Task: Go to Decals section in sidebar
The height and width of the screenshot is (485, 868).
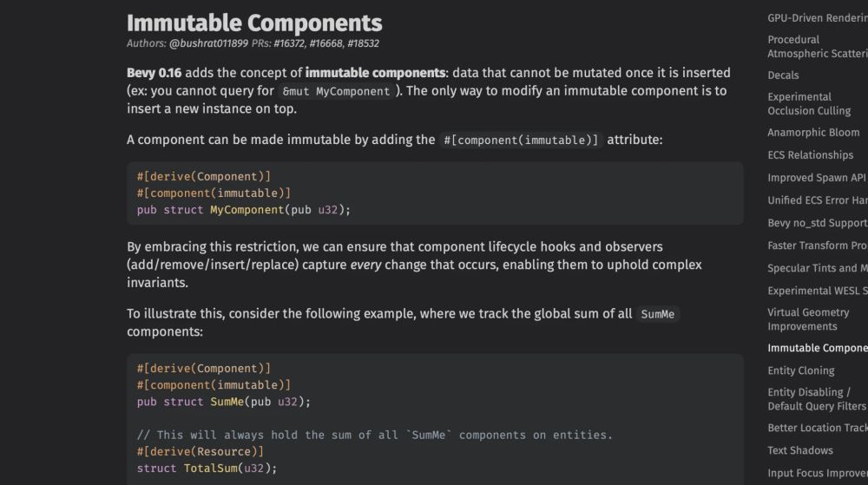Action: coord(783,75)
